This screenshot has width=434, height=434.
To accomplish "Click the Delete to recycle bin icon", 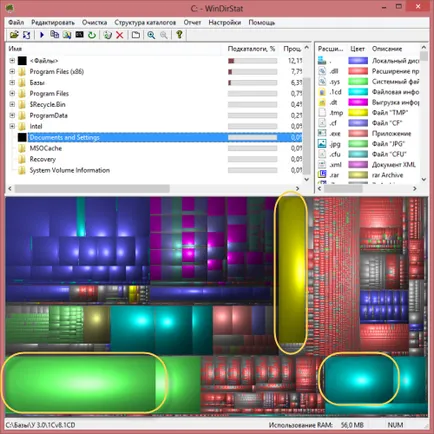I will click(x=107, y=35).
